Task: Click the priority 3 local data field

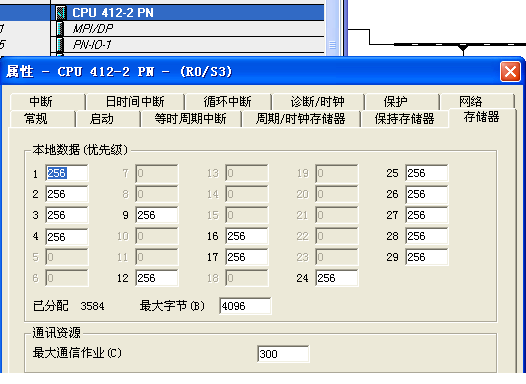Action: point(66,215)
